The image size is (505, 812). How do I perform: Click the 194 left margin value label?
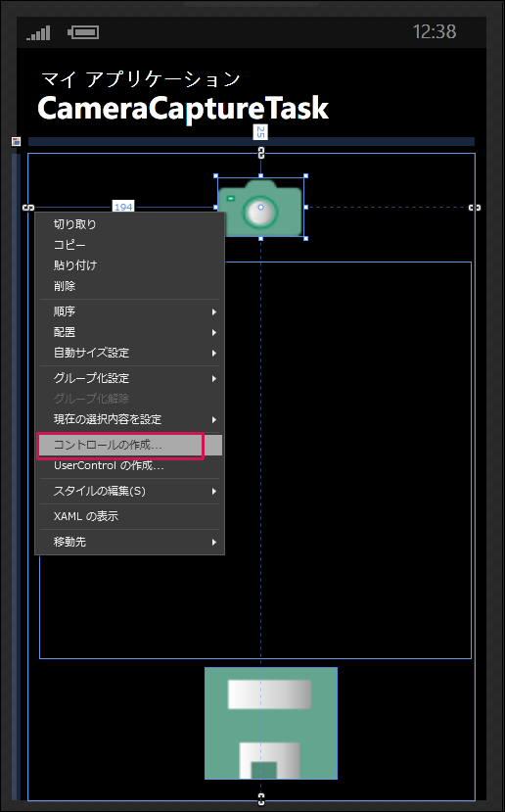pos(123,207)
